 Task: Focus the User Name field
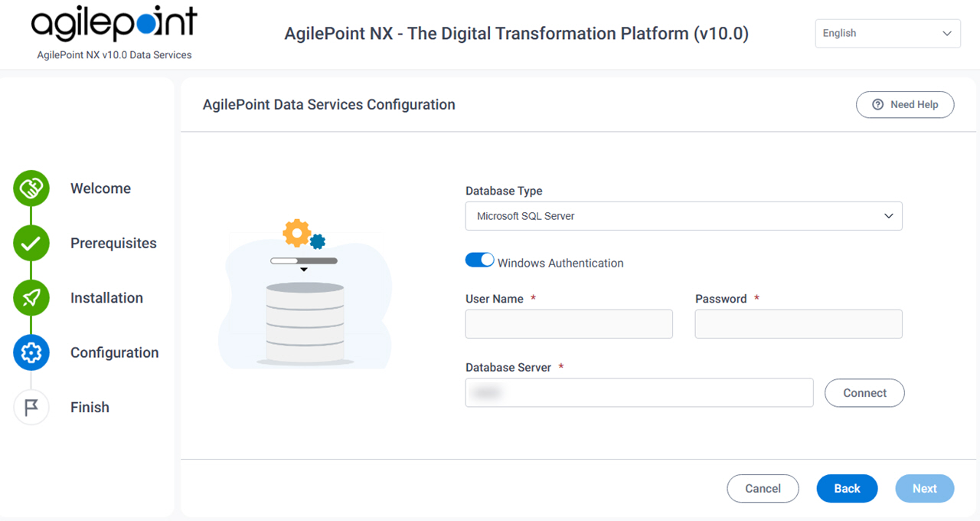(569, 324)
